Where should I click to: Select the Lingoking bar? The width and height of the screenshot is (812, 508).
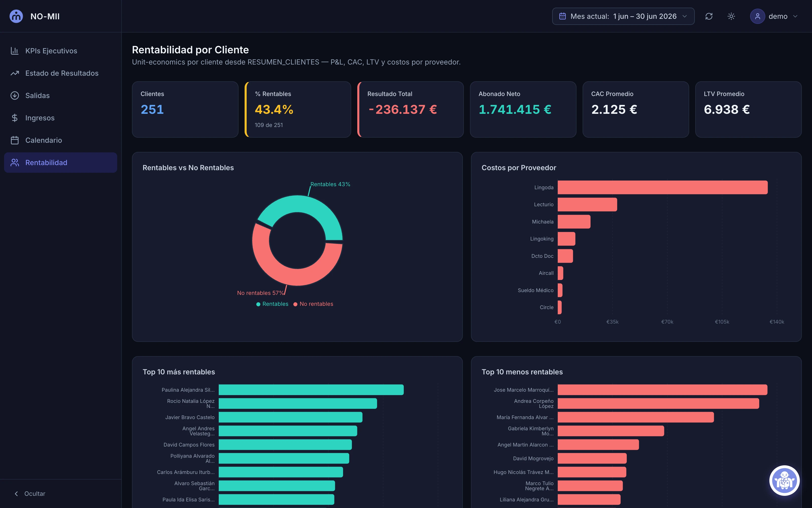(x=566, y=239)
